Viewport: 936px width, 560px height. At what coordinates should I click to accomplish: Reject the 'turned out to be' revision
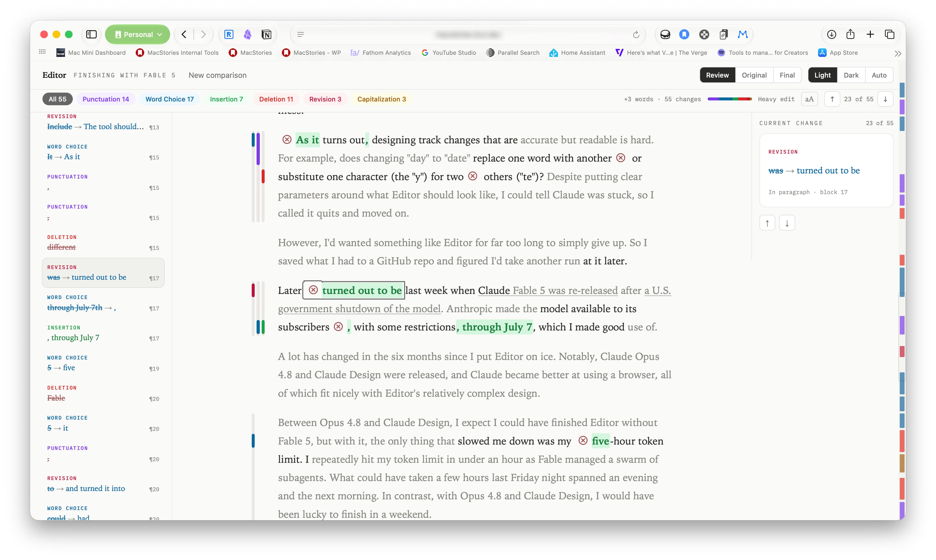(x=313, y=290)
